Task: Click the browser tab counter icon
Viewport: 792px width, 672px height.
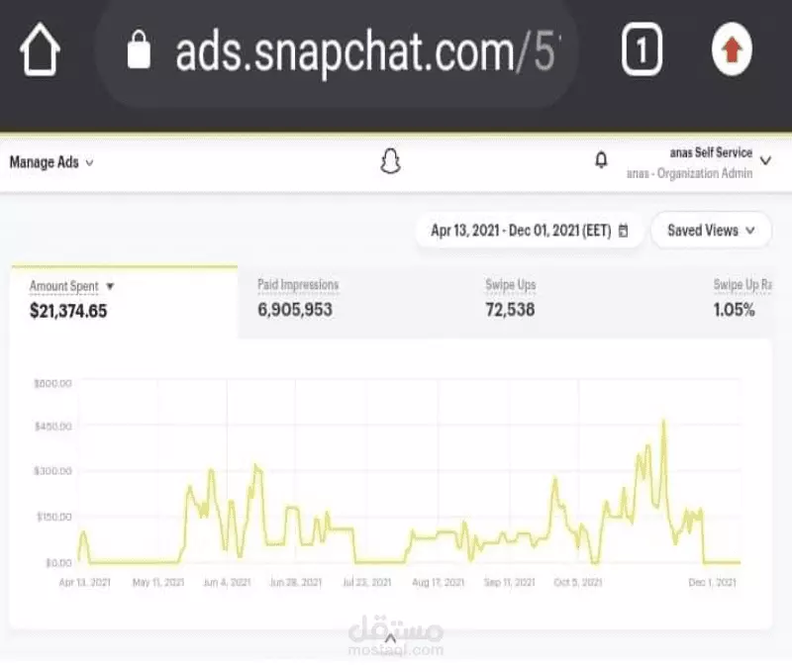Action: coord(643,48)
